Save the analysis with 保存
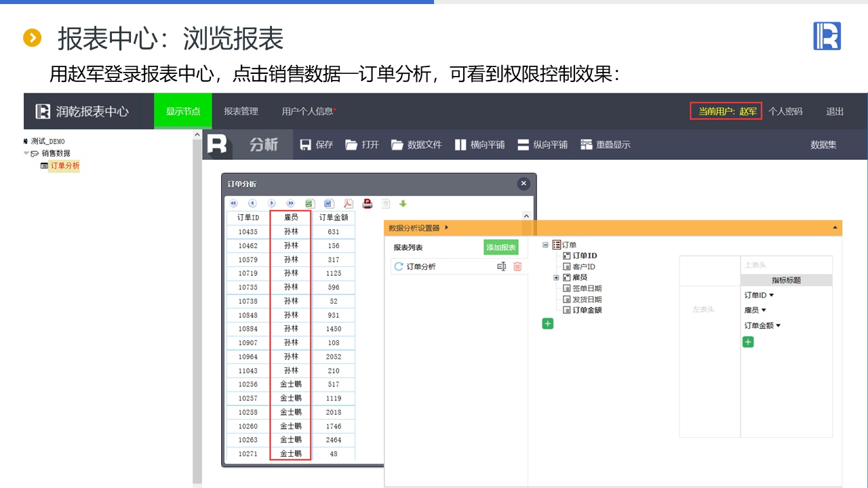 pos(317,144)
